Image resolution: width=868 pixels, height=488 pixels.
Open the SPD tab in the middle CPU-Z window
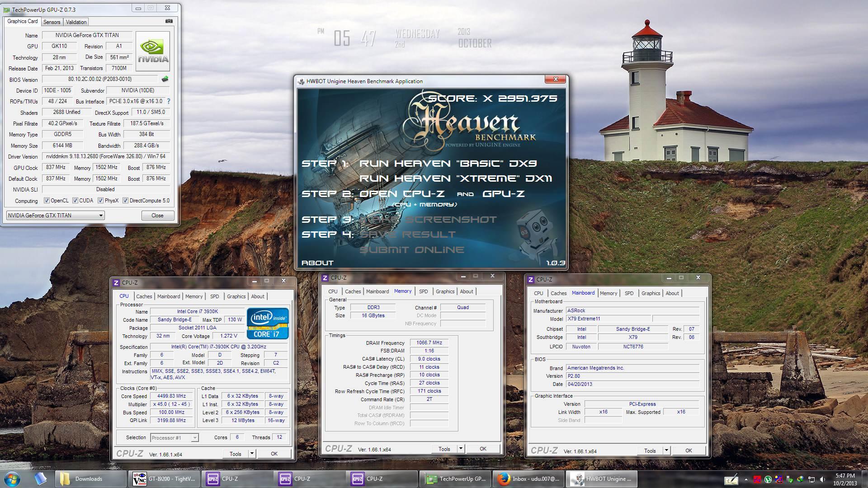pyautogui.click(x=423, y=291)
